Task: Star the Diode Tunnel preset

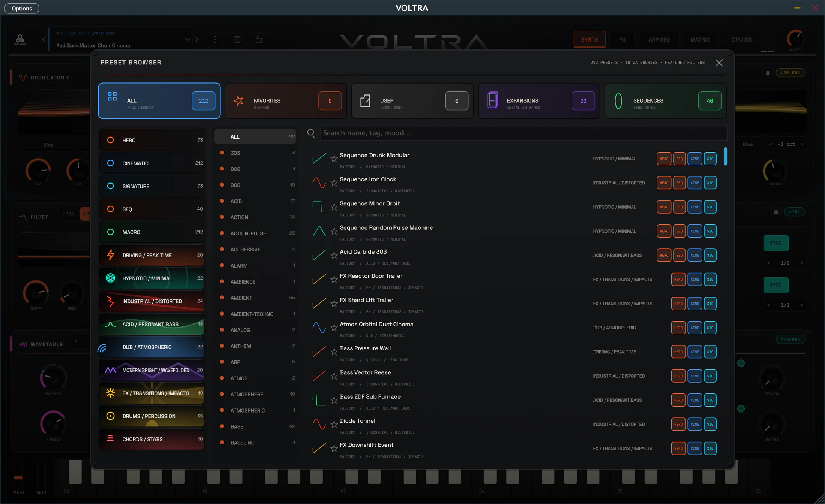Action: click(334, 425)
